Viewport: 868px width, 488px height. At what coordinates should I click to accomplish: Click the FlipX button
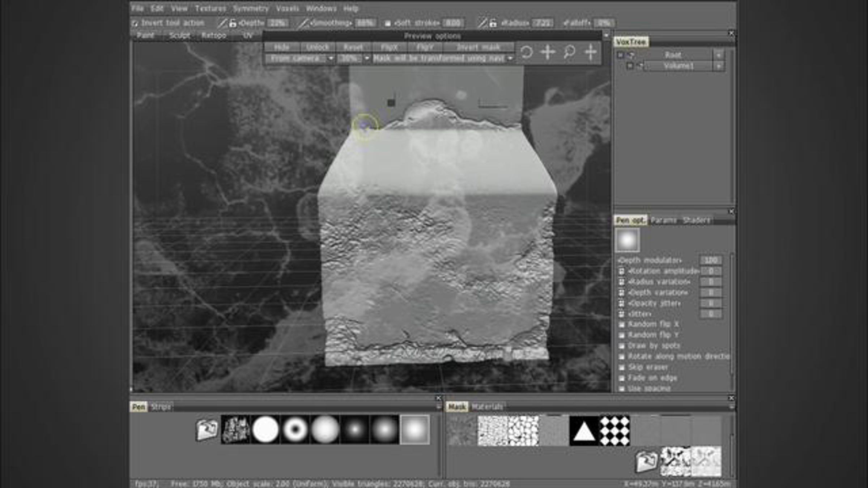[389, 47]
